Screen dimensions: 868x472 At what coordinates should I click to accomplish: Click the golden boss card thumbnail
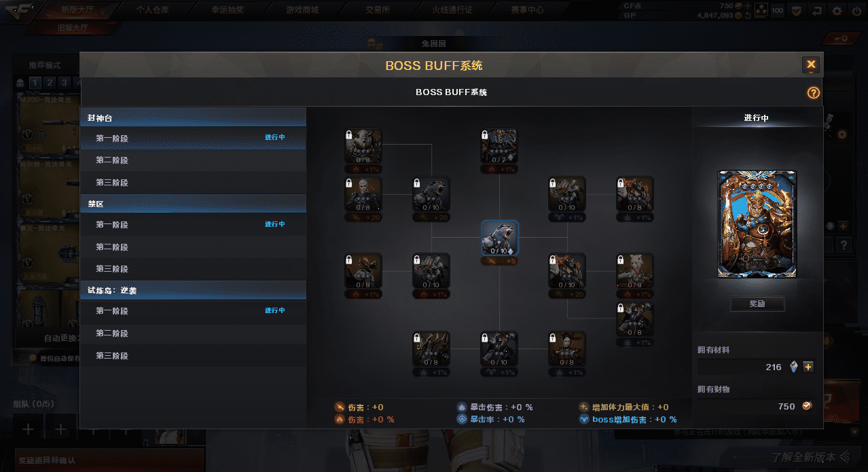(757, 224)
